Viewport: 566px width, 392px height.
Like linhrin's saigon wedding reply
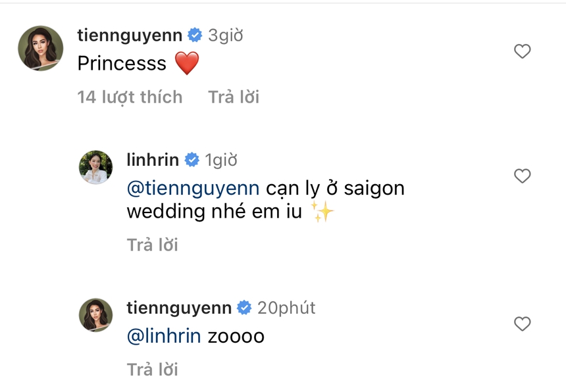coord(522,176)
